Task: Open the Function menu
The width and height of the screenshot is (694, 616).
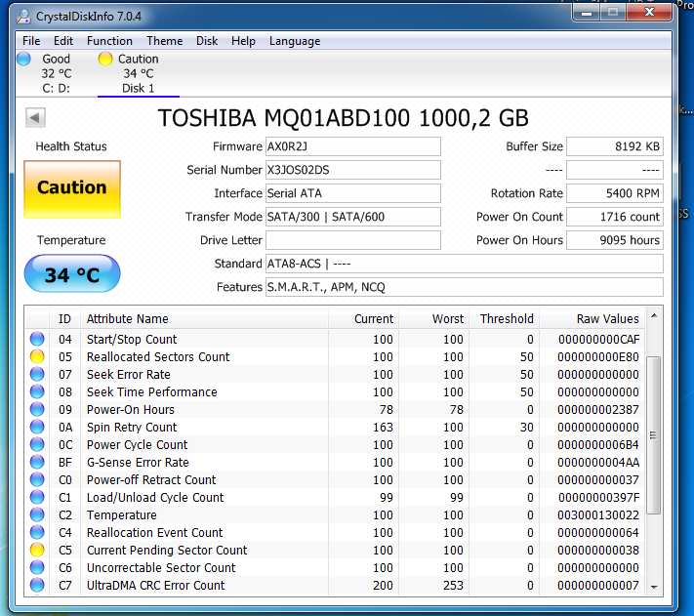Action: (x=109, y=41)
